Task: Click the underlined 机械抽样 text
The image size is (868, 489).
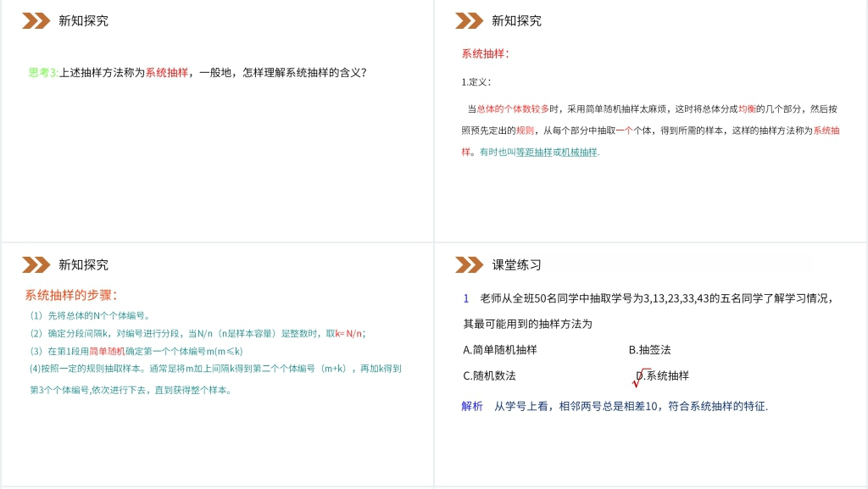Action: click(x=579, y=152)
